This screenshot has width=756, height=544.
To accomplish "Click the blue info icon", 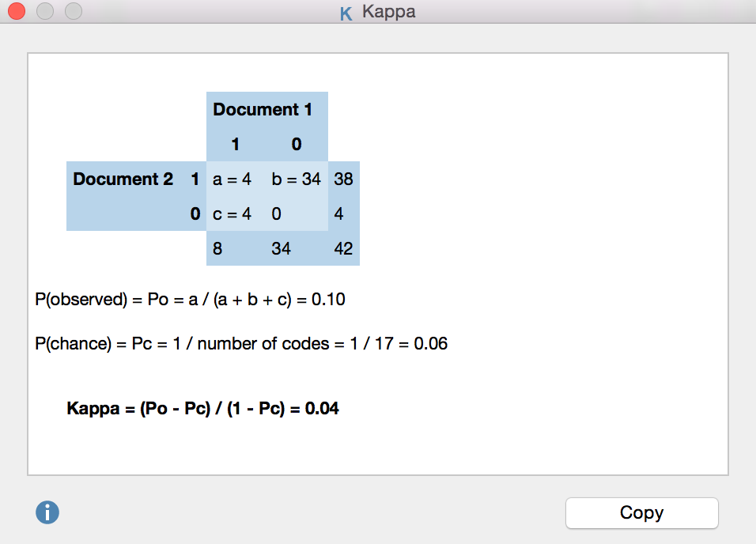I will pyautogui.click(x=47, y=512).
